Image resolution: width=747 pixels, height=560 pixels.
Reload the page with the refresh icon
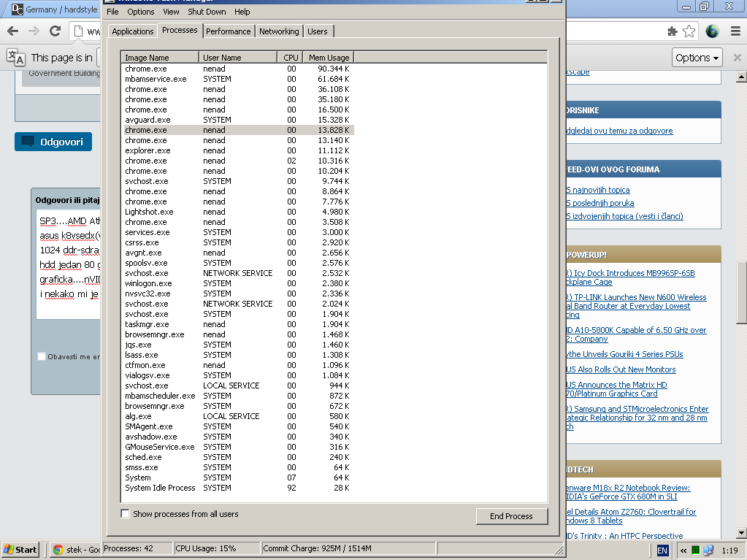pos(55,31)
